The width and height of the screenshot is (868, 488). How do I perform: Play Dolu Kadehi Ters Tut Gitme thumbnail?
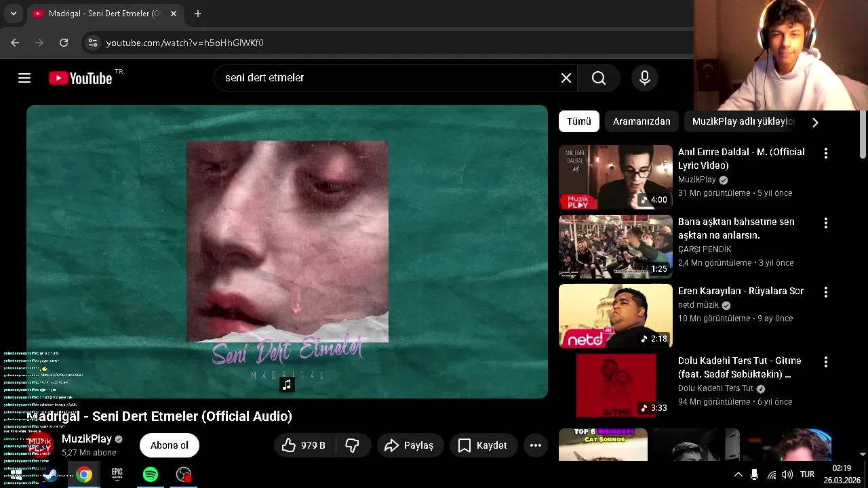(x=616, y=386)
